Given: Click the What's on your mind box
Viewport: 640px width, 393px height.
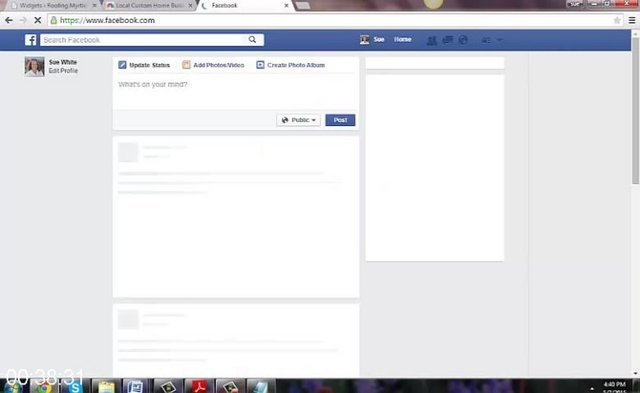Looking at the screenshot, I should click(x=236, y=92).
